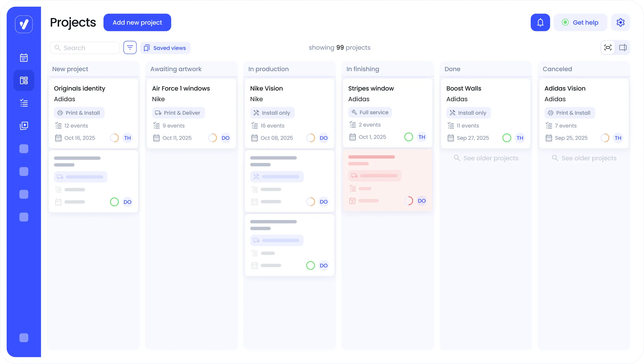Open settings gear in header
The image size is (644, 364).
[x=620, y=22]
